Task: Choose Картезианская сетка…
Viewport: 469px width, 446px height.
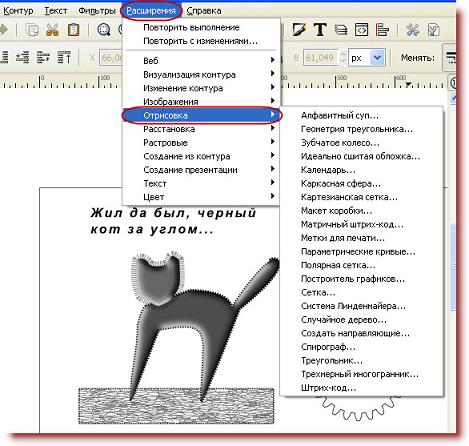Action: point(362,197)
